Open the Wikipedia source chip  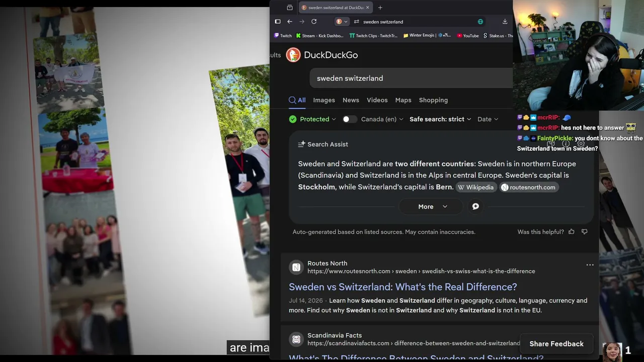pyautogui.click(x=475, y=187)
